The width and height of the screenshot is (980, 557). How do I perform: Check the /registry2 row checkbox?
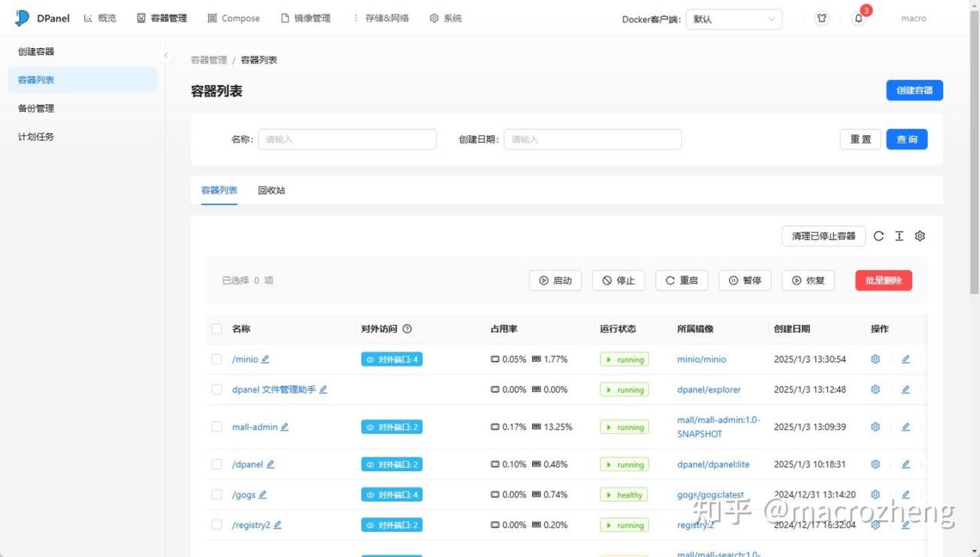[217, 525]
